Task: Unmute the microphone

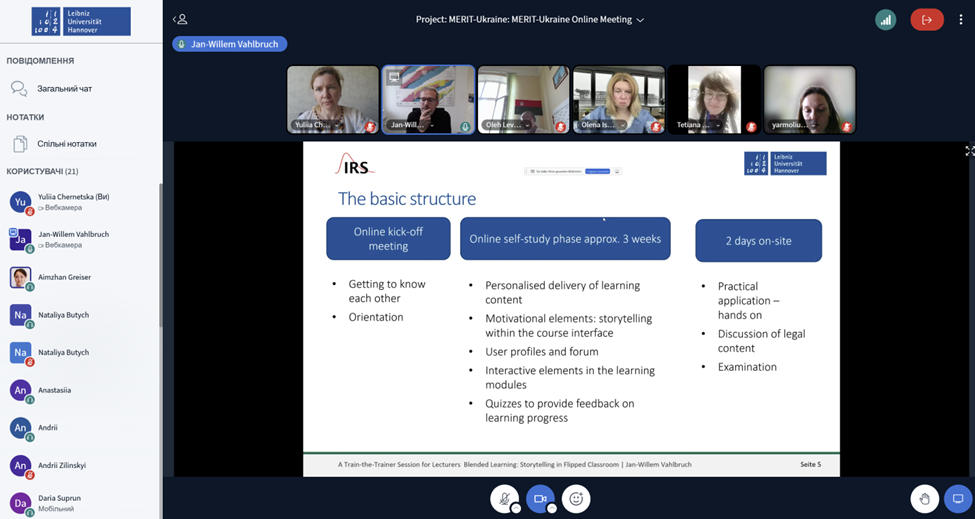Action: click(x=504, y=498)
